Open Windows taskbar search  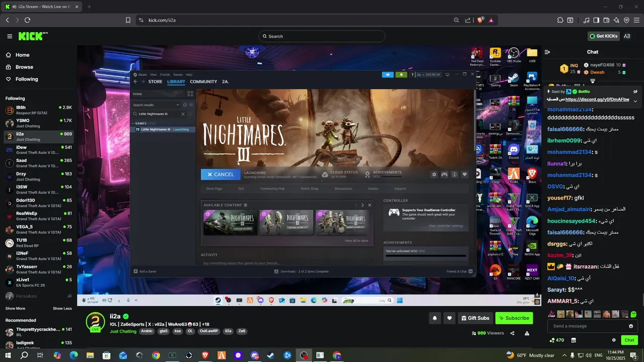click(x=24, y=355)
